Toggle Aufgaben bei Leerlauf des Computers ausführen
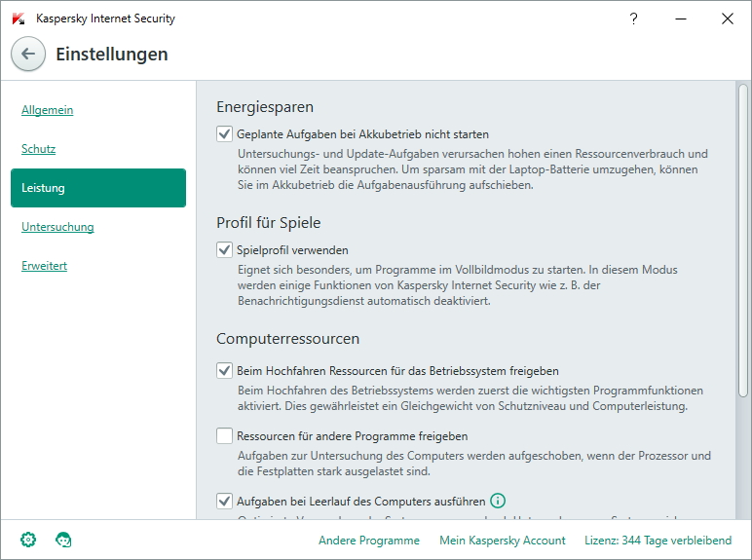Screen dimensions: 752x560 click(224, 501)
